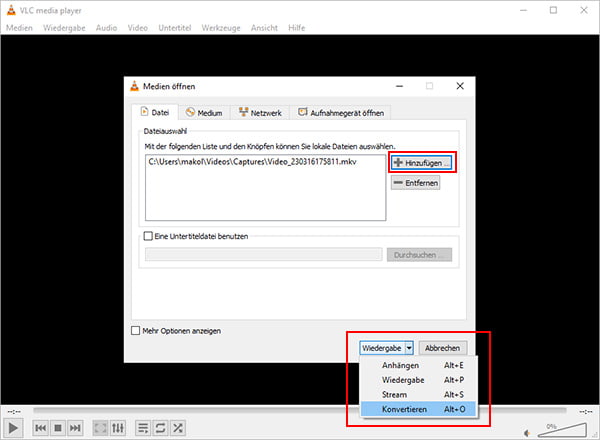Expand the Wiedergabe dropdown arrow
This screenshot has width=600, height=440.
[409, 348]
